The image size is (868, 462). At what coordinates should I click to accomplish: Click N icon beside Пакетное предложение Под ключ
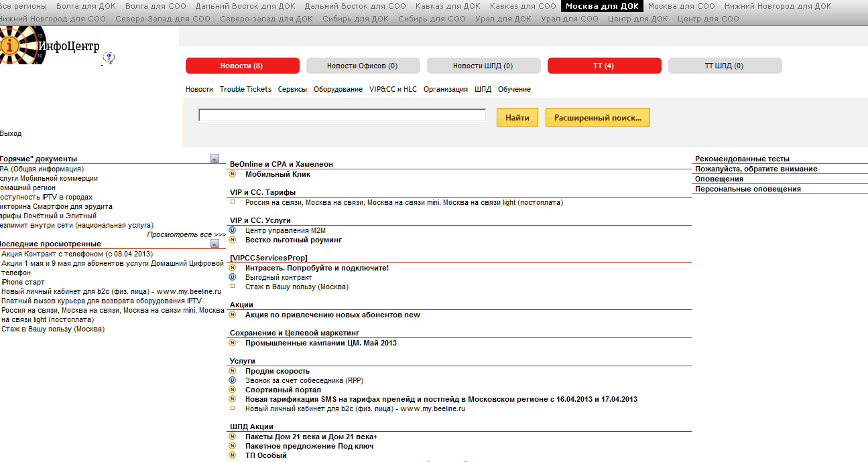[233, 446]
